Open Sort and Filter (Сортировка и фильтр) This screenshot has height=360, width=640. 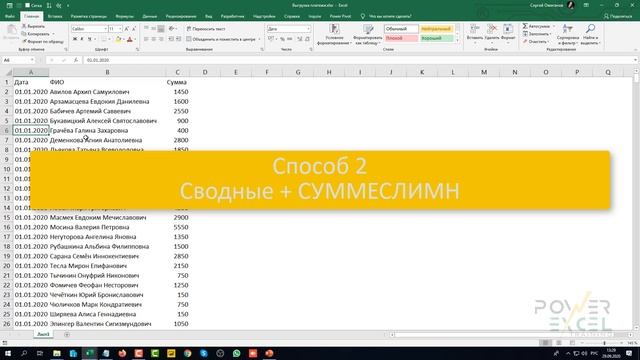pyautogui.click(x=568, y=34)
